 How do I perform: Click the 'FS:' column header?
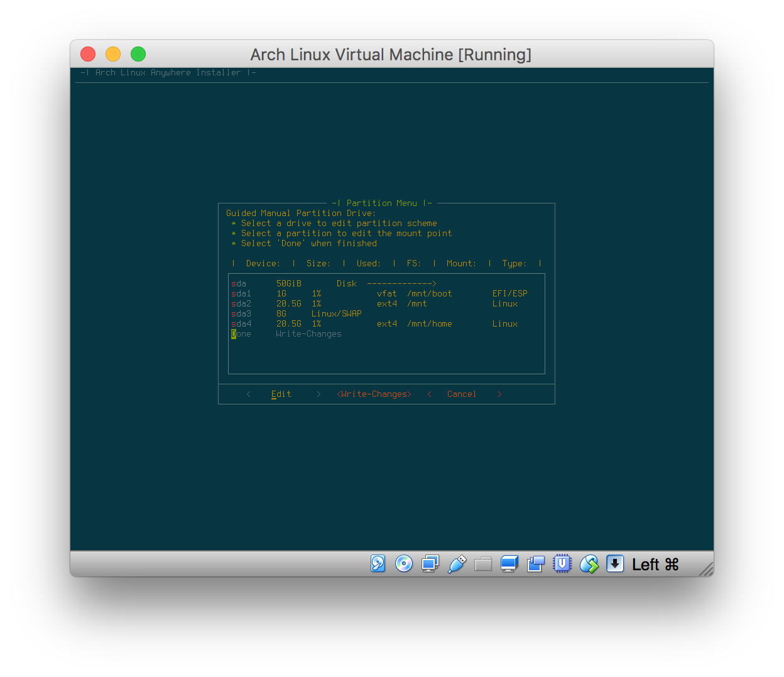[414, 263]
